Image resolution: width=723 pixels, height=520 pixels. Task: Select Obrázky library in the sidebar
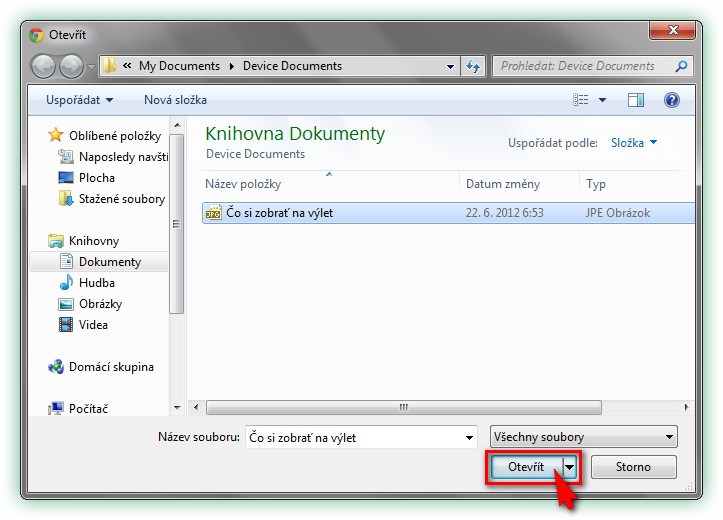coord(101,304)
